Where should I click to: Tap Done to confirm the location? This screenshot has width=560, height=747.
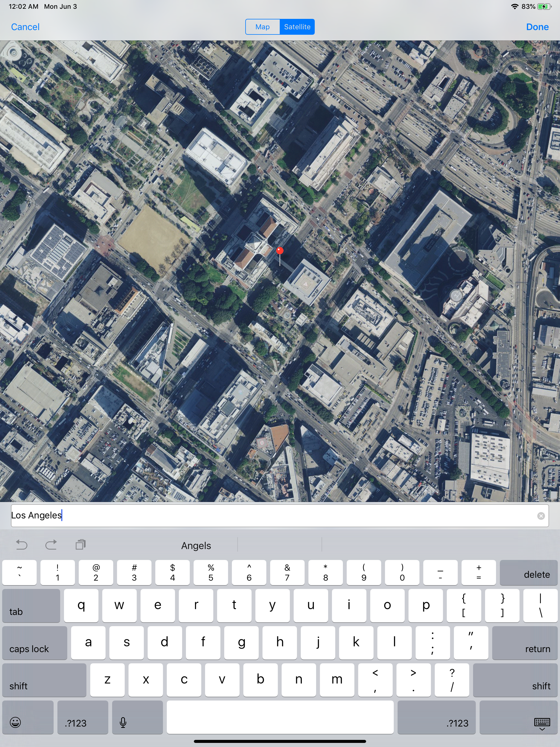point(537,27)
